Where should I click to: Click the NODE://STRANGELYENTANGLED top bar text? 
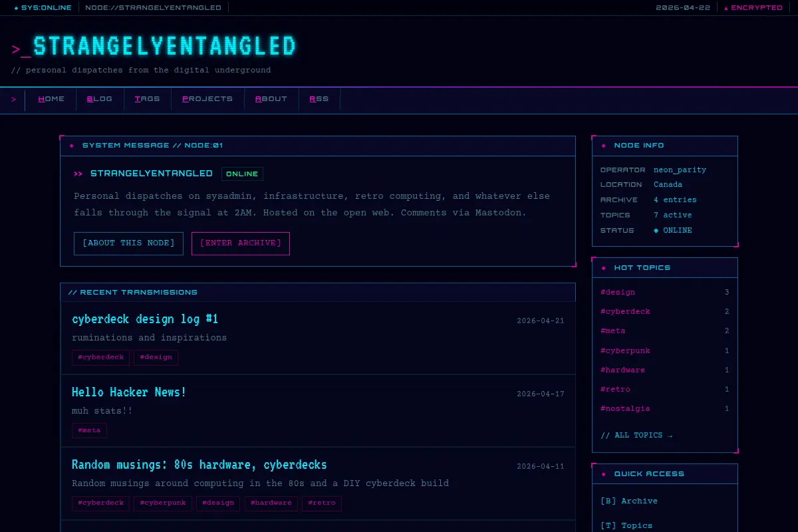[x=154, y=8]
